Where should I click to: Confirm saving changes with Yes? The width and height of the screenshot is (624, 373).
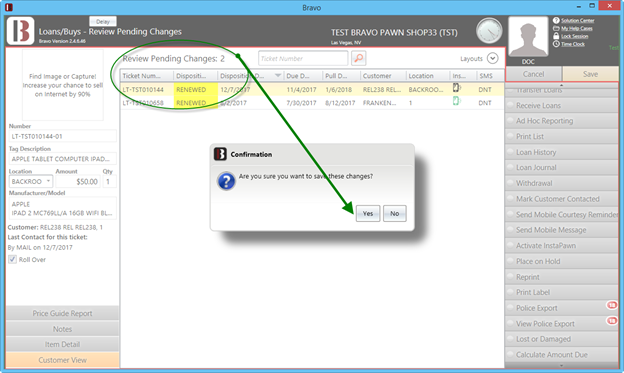tap(368, 214)
